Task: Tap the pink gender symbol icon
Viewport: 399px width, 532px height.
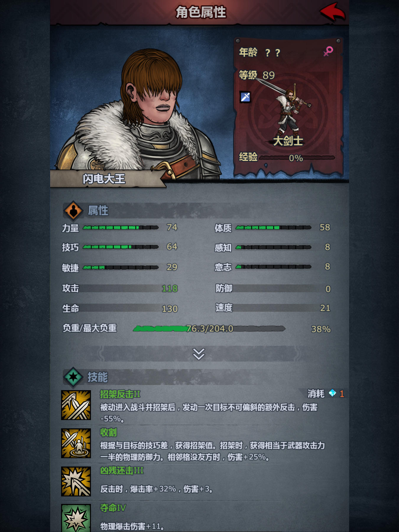Action: pos(328,51)
